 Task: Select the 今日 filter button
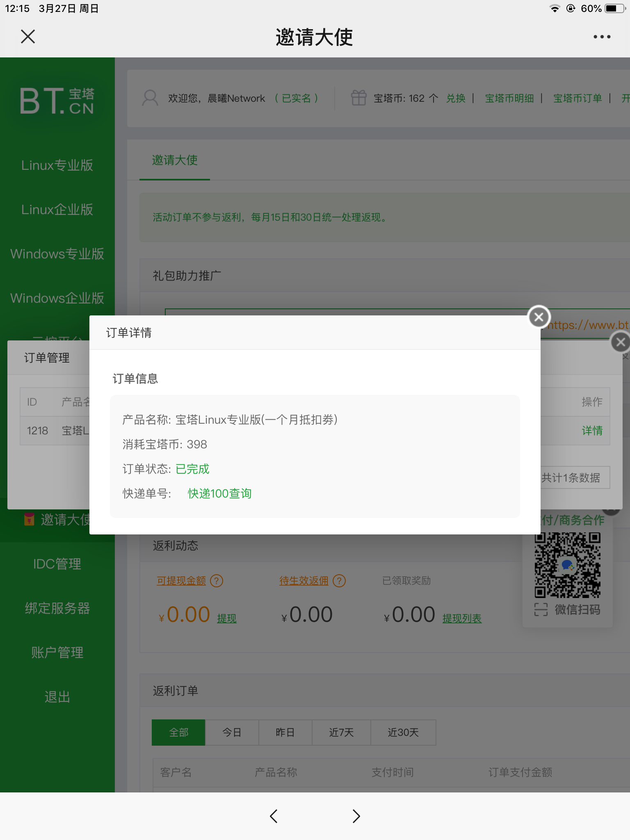click(x=232, y=733)
